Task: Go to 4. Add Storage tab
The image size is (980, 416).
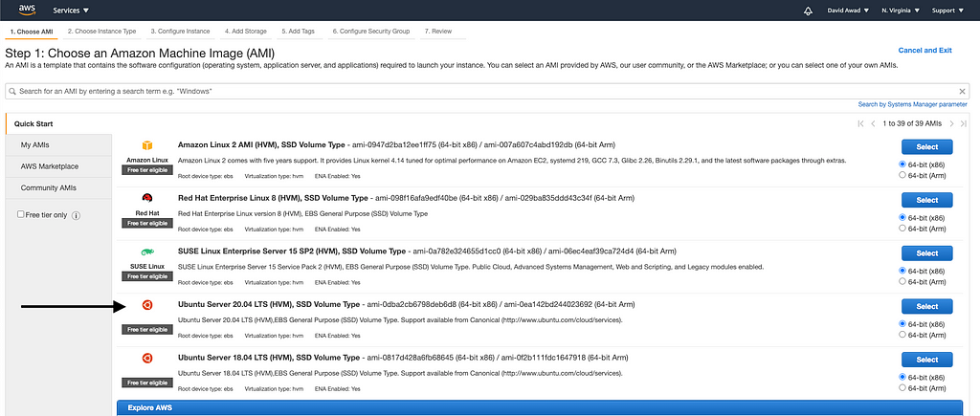Action: click(246, 32)
